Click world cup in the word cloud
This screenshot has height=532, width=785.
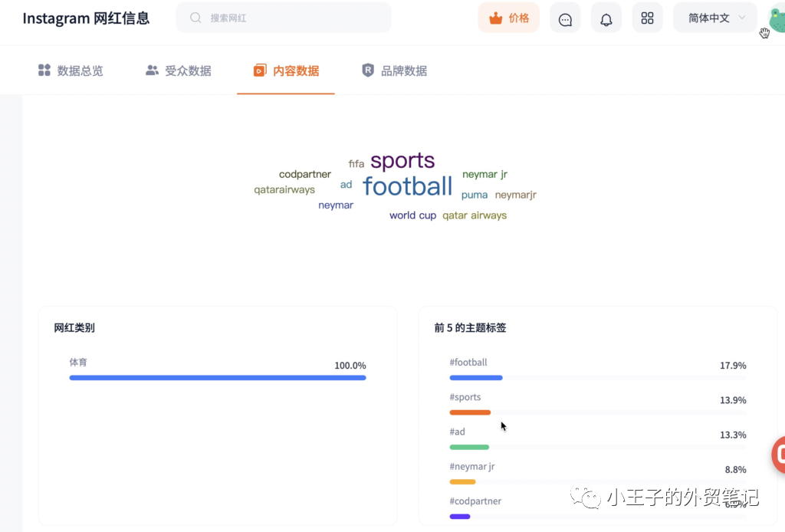(x=413, y=215)
